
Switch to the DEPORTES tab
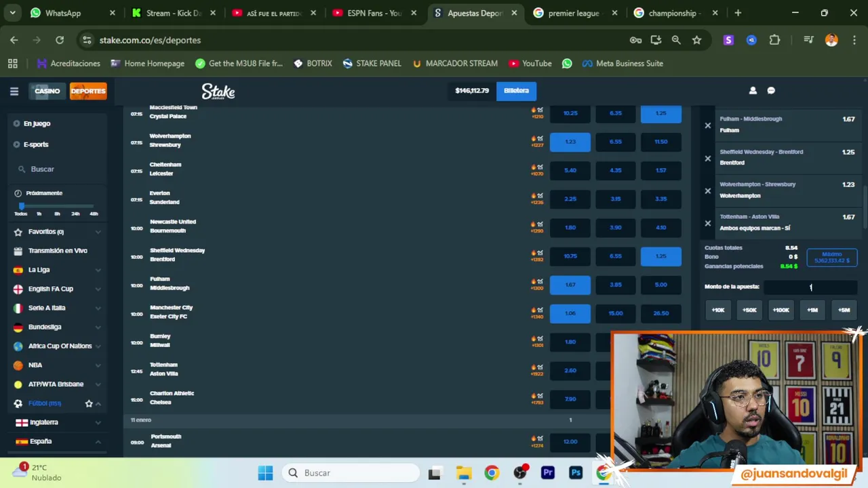[x=88, y=91]
